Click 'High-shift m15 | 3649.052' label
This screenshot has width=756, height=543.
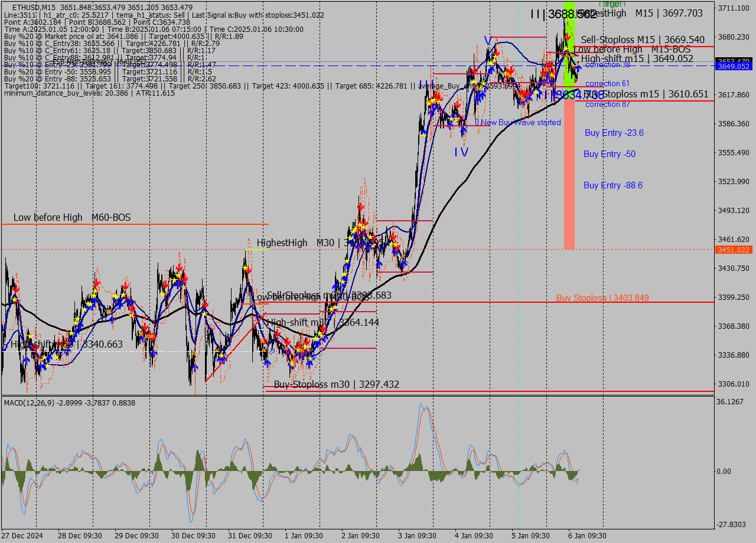[637, 58]
